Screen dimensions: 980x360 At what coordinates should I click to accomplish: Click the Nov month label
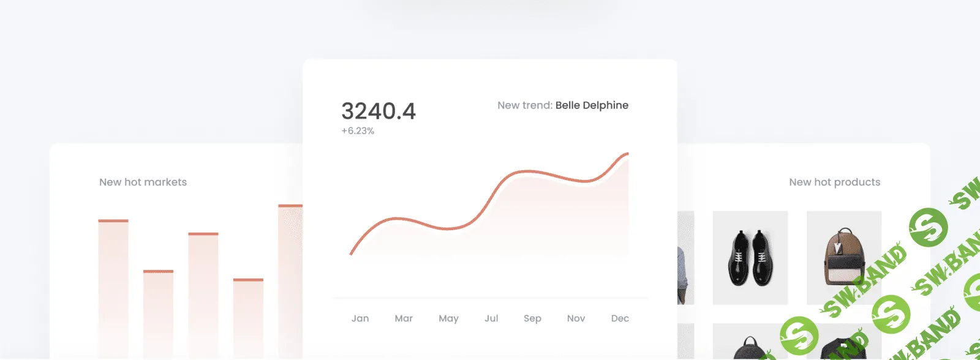click(x=576, y=318)
